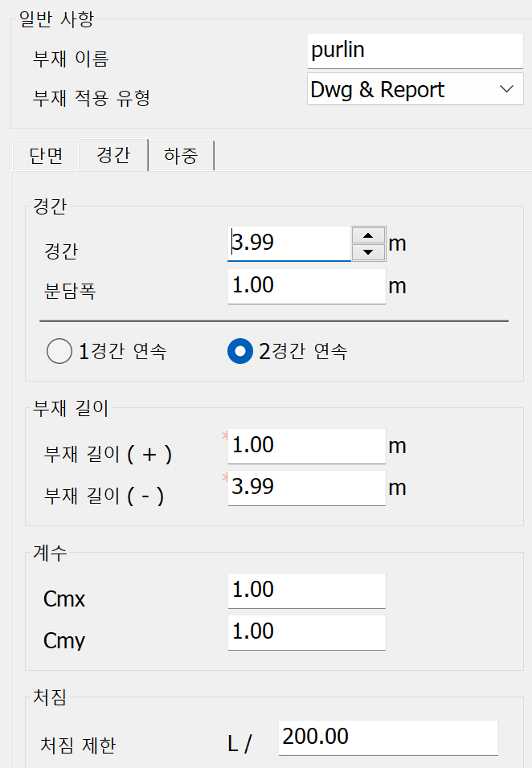Switch to the 단면 tab
This screenshot has height=768, width=532.
46,155
